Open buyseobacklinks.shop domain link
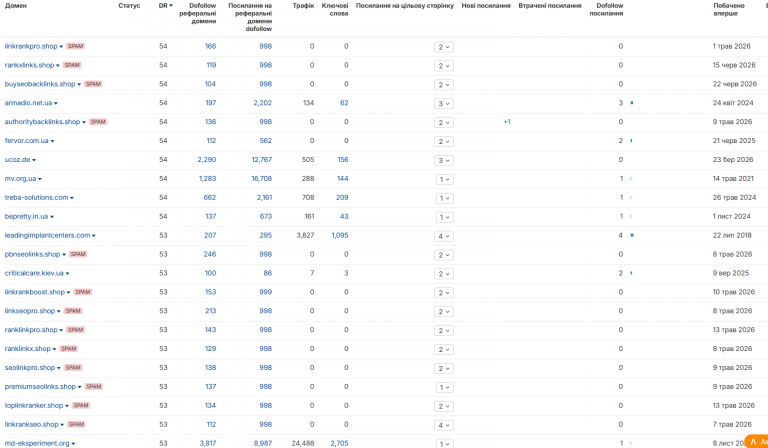The width and height of the screenshot is (768, 448). [40, 84]
